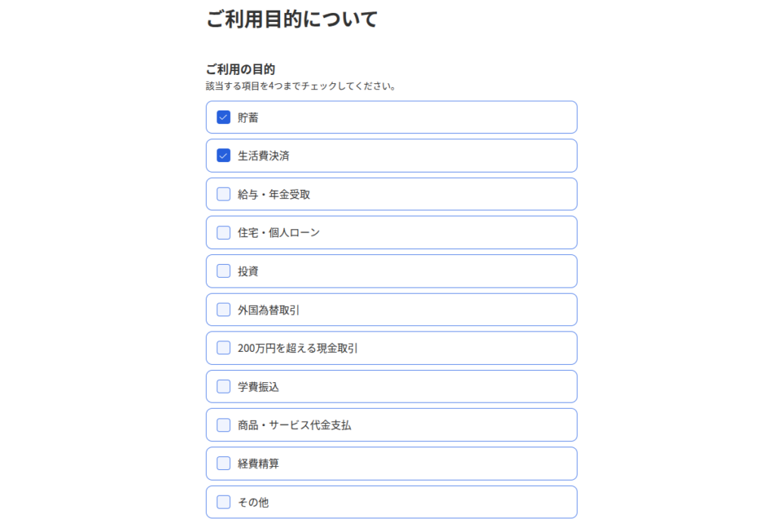
Task: Click the ご利用目的について page heading
Action: coord(291,20)
